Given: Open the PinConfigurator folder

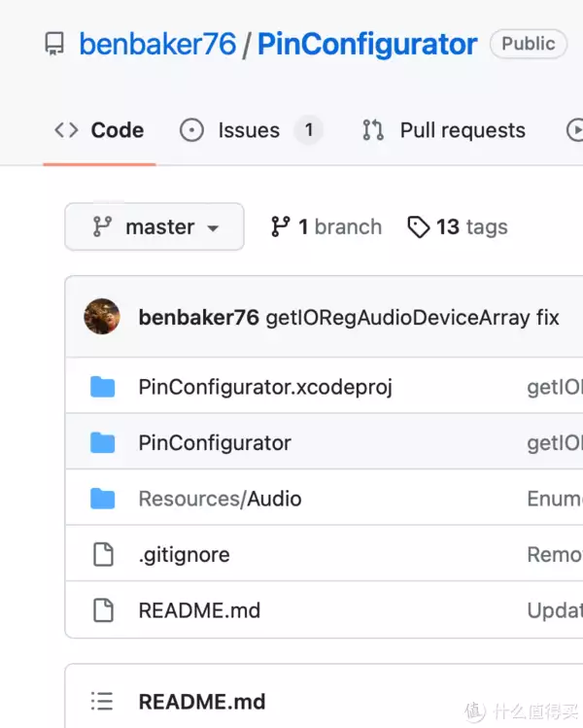Looking at the screenshot, I should [x=215, y=442].
